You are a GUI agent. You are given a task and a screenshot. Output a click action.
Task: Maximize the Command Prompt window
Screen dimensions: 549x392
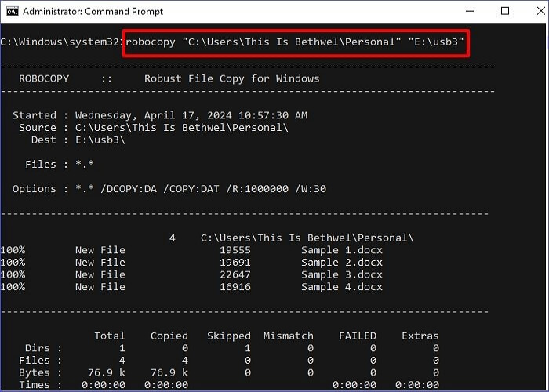(505, 12)
